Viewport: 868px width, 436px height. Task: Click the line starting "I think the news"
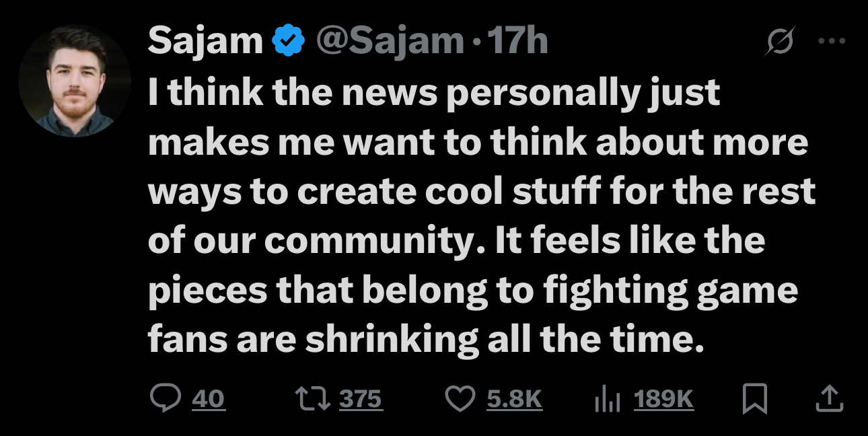coord(433,94)
